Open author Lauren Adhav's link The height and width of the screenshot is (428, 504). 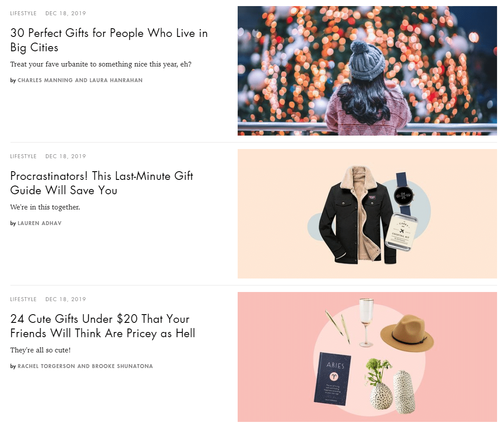(x=40, y=223)
